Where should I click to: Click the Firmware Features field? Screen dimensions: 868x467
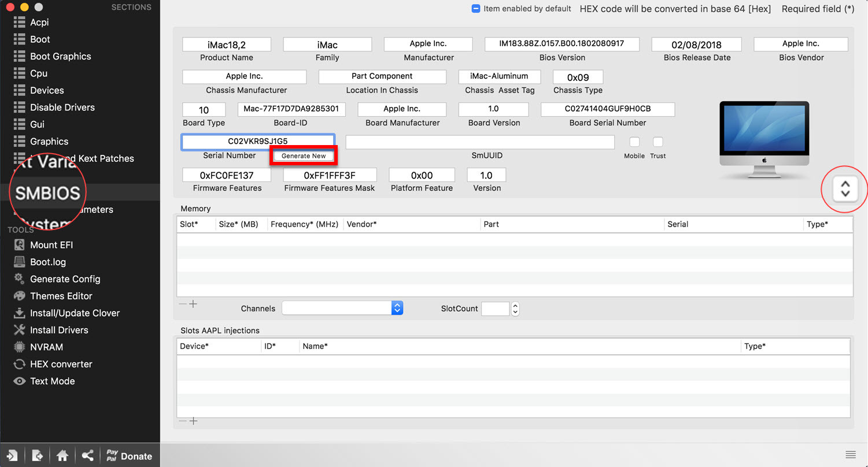227,175
